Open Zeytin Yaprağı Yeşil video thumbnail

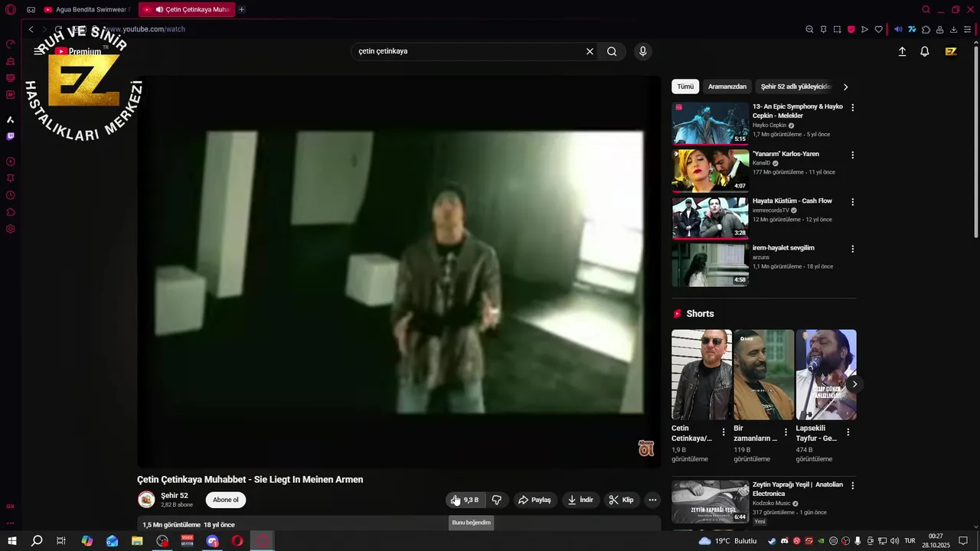tap(710, 501)
